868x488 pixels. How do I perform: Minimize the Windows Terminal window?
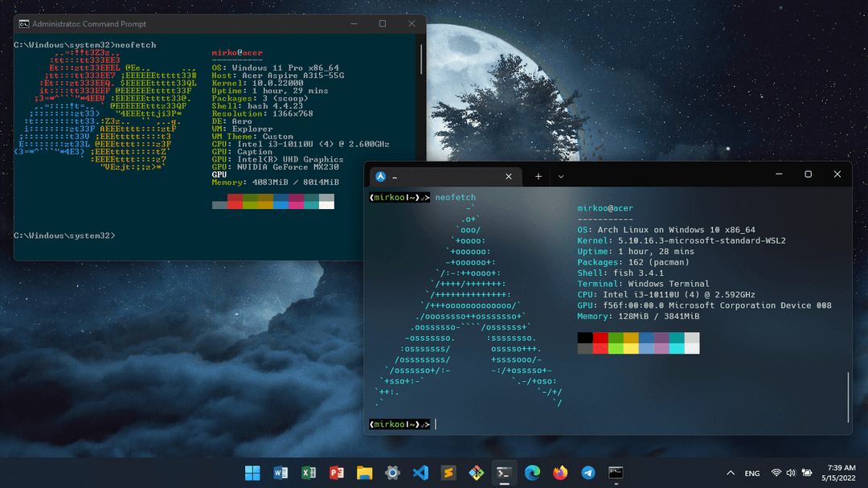[x=779, y=174]
